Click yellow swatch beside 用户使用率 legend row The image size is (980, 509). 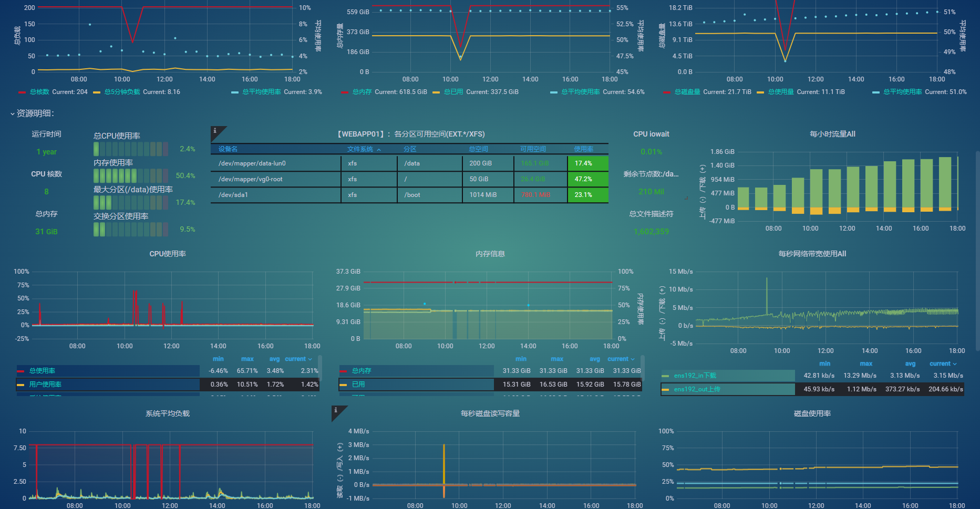point(20,385)
